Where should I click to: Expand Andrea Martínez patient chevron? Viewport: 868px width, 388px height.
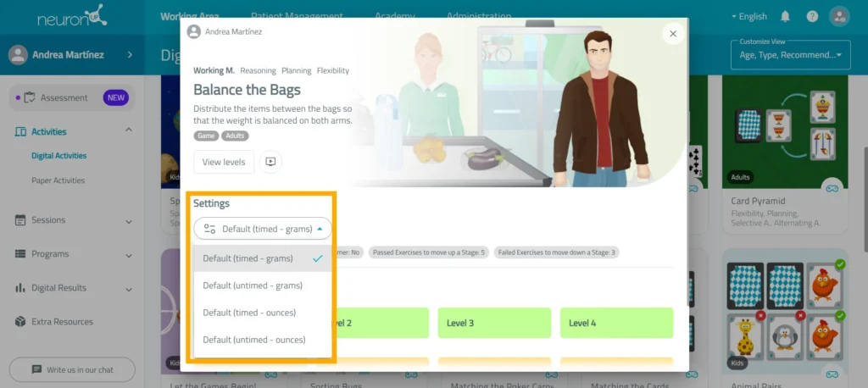click(x=130, y=55)
